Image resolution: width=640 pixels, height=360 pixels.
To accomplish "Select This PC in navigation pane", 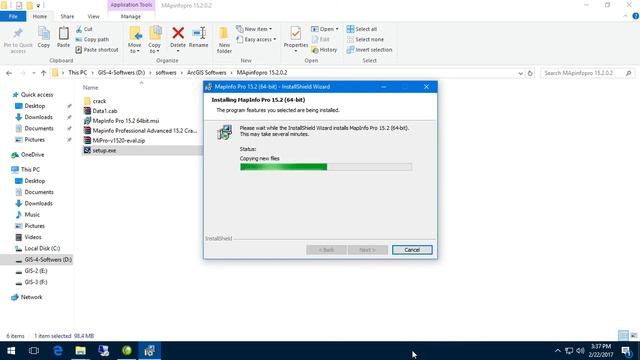I will coord(30,169).
